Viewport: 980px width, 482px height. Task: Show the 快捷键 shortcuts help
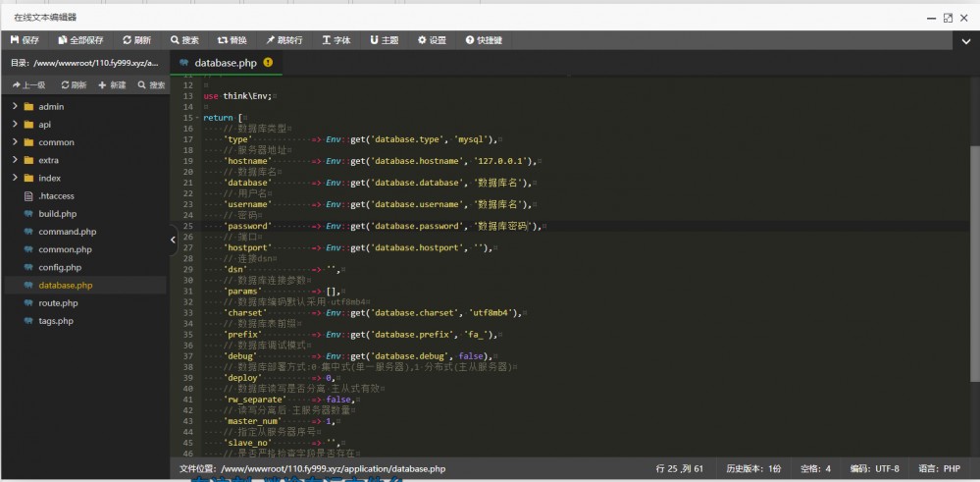pos(484,40)
